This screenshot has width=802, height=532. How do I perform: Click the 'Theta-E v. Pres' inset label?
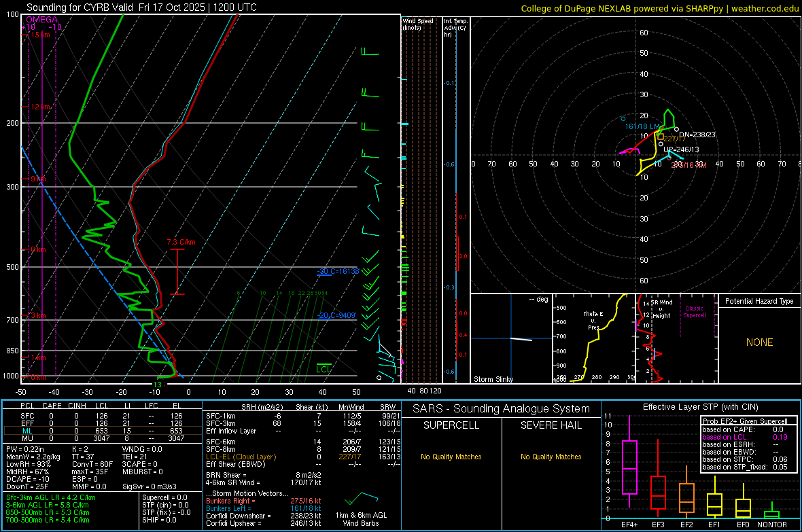[593, 320]
